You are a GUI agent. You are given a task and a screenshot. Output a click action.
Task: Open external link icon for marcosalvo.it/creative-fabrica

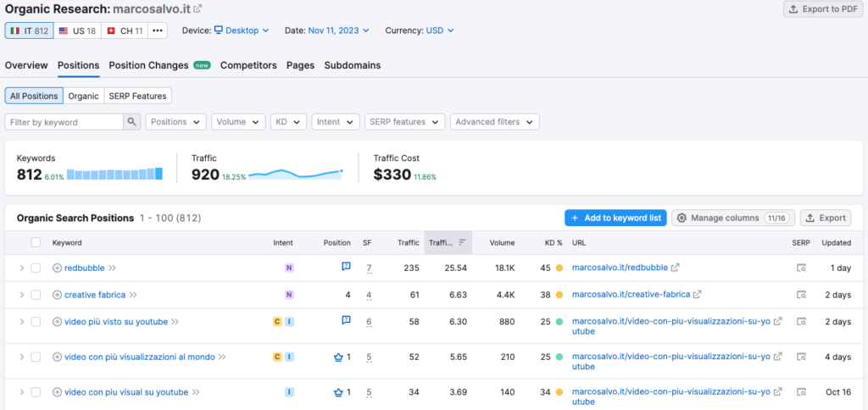pyautogui.click(x=698, y=294)
